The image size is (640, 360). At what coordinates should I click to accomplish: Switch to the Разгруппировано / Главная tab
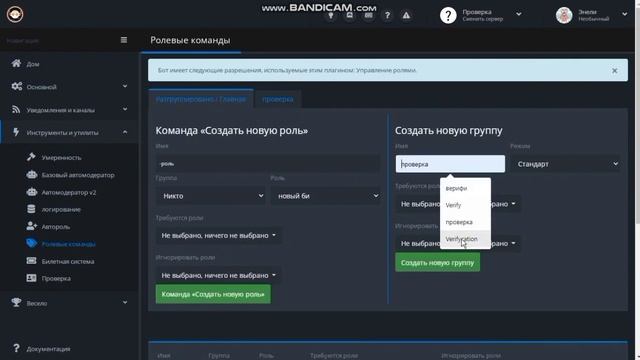201,99
